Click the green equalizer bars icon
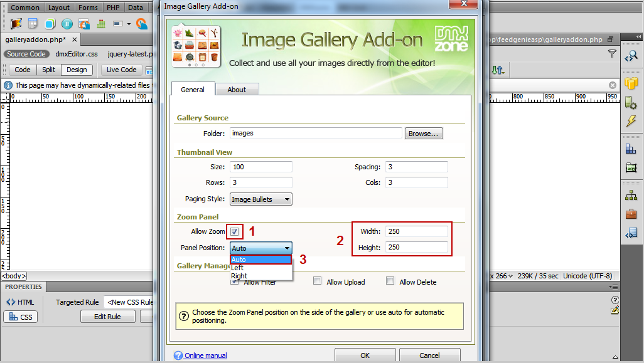The height and width of the screenshot is (363, 644). (x=101, y=24)
